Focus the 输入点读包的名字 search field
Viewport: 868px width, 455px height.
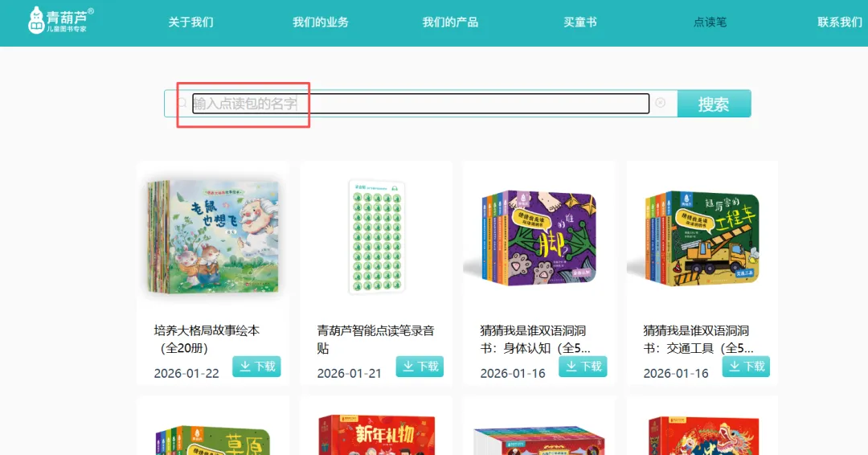coord(420,104)
